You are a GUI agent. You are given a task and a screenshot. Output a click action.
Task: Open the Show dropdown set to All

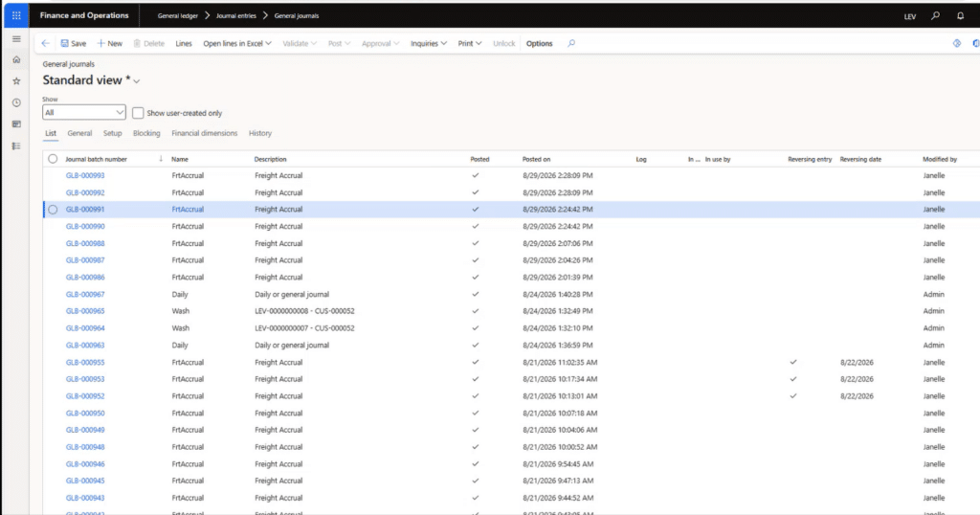(x=84, y=113)
